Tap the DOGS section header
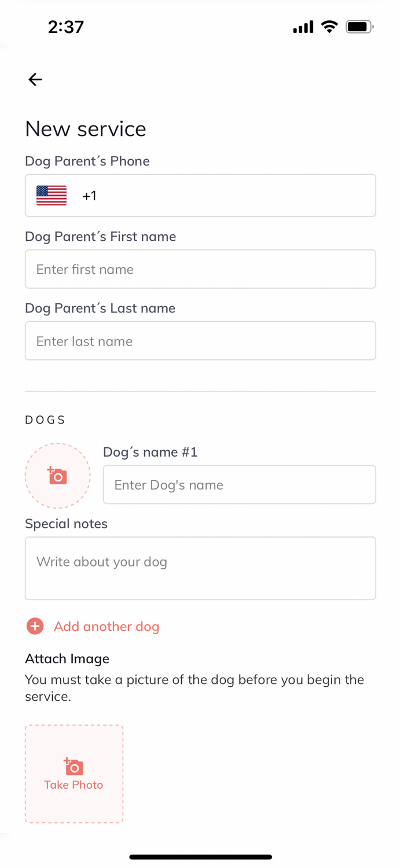Image resolution: width=401 pixels, height=868 pixels. click(45, 420)
